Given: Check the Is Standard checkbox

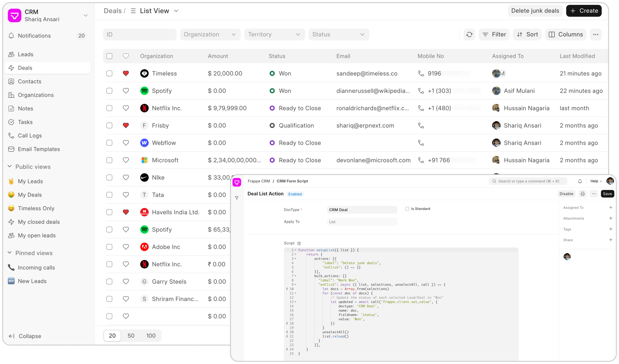Looking at the screenshot, I should pos(407,208).
